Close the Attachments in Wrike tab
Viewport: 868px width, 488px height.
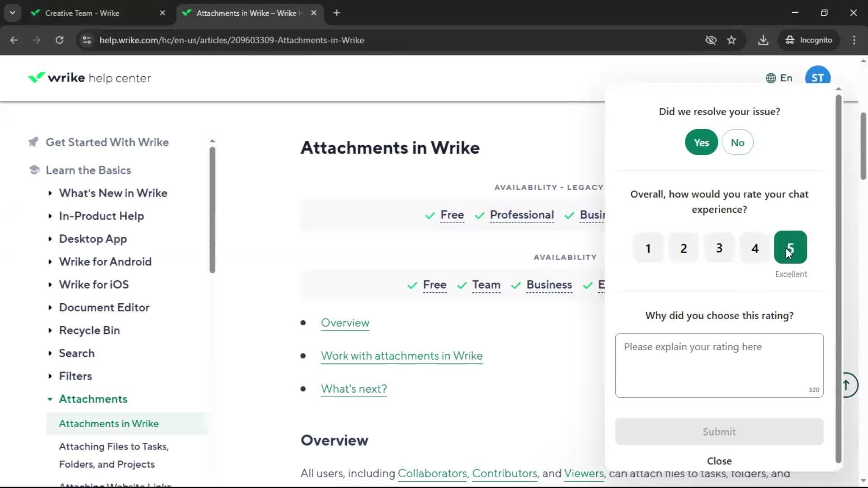314,13
